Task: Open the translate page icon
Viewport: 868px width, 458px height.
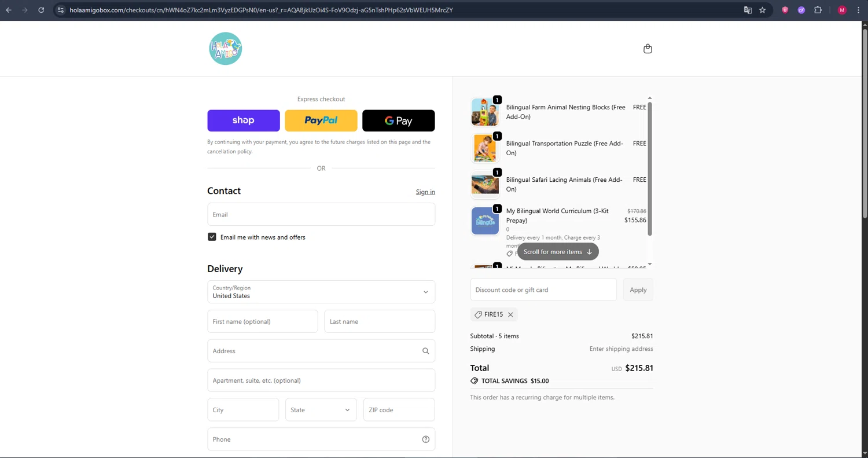Action: (x=748, y=10)
